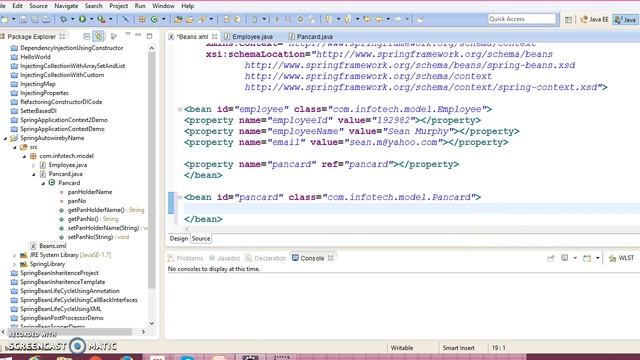The image size is (640, 360).
Task: Expand the Employee.java tree node
Action: tap(33, 165)
